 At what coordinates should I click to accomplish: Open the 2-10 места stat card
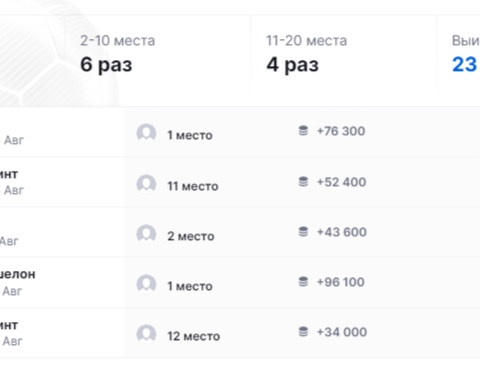[158, 53]
